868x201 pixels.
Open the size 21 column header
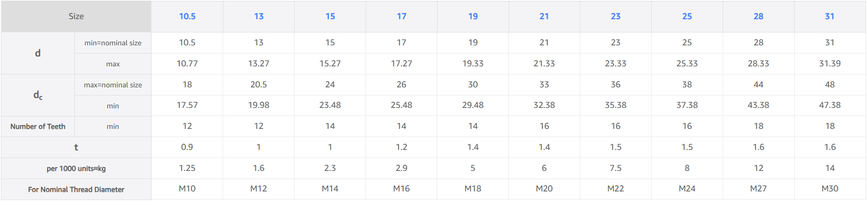coord(544,16)
